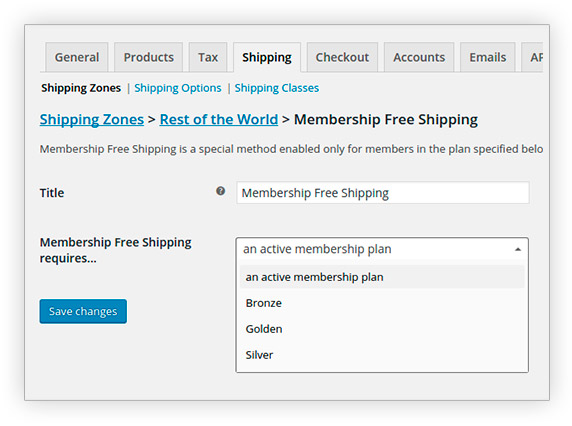Collapse the membership plan dropdown arrow
572x426 pixels.
(x=517, y=249)
